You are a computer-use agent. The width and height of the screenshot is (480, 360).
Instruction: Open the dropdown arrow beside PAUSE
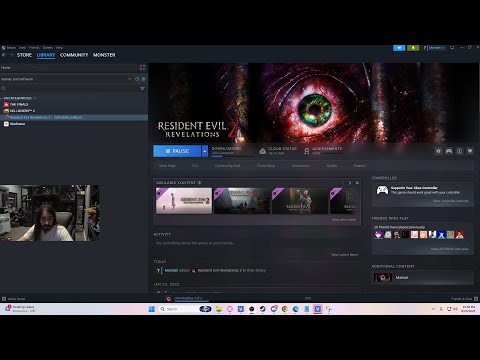tap(205, 151)
